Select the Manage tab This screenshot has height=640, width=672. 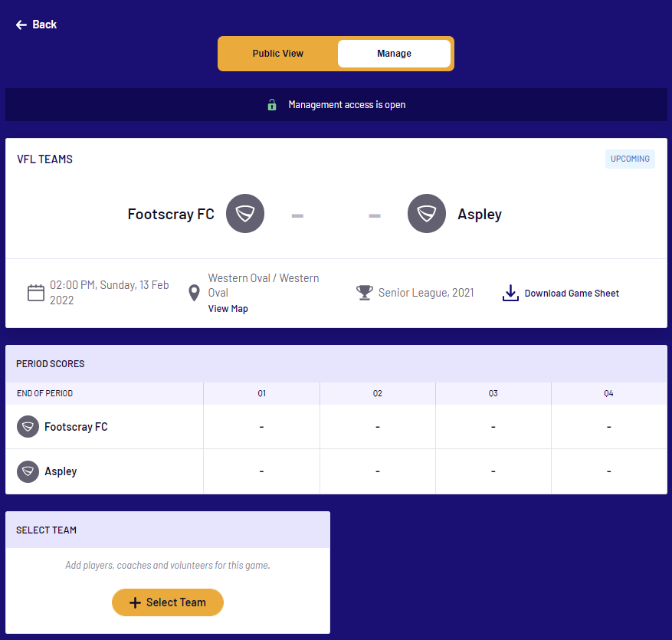click(394, 54)
